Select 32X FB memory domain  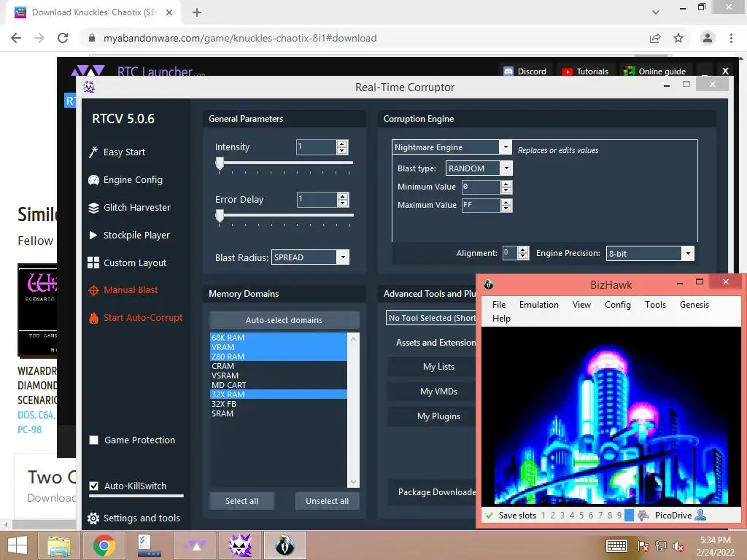279,404
